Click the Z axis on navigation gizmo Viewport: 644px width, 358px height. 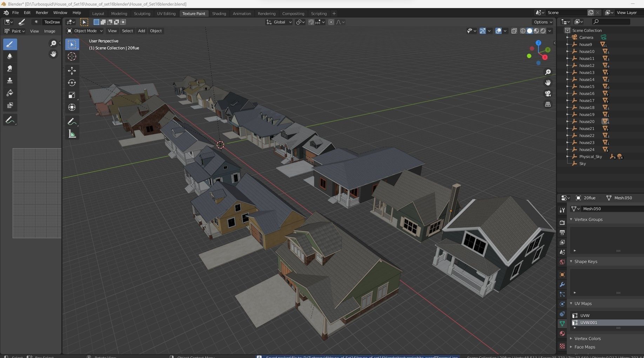click(538, 43)
